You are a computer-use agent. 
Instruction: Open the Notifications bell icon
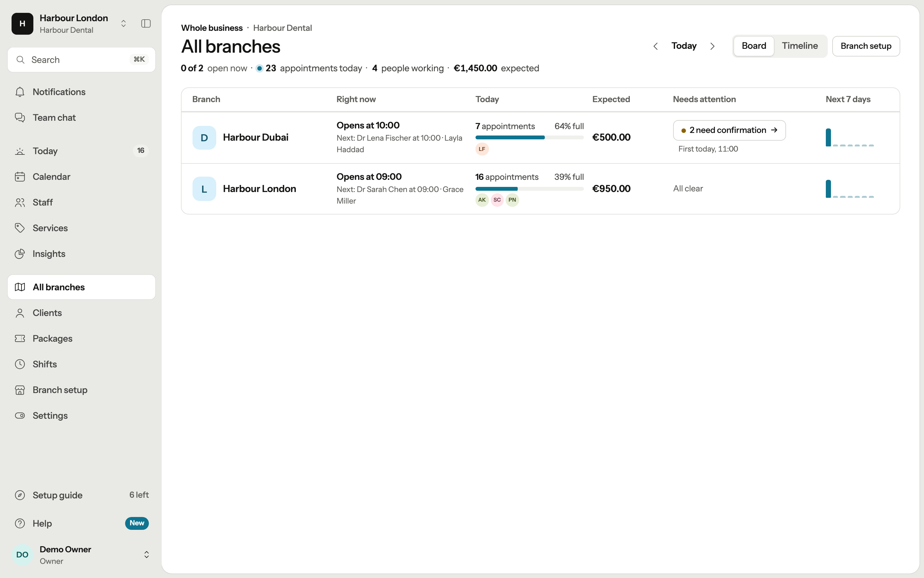pos(20,92)
